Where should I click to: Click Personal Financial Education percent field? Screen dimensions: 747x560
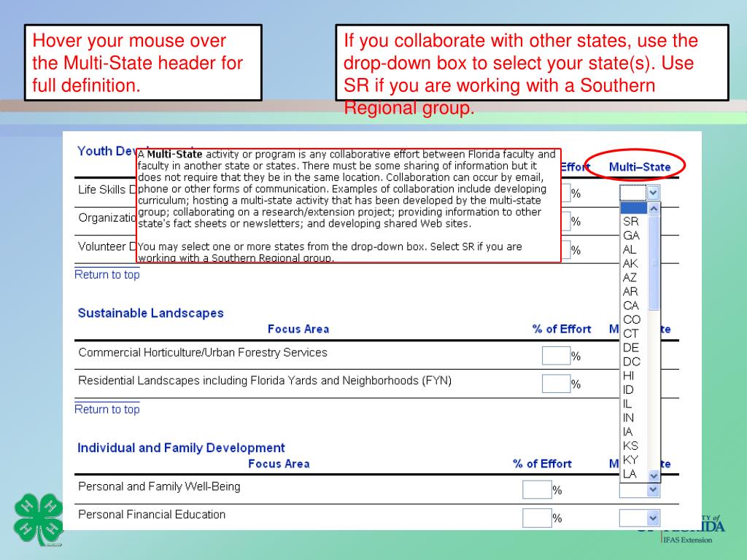(x=537, y=518)
